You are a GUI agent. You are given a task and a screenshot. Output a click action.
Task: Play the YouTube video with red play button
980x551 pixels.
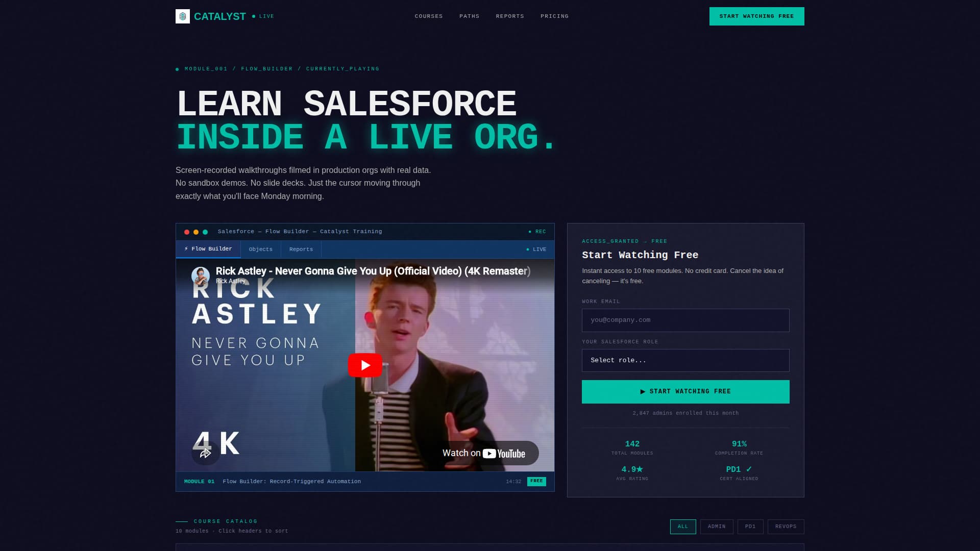(365, 365)
